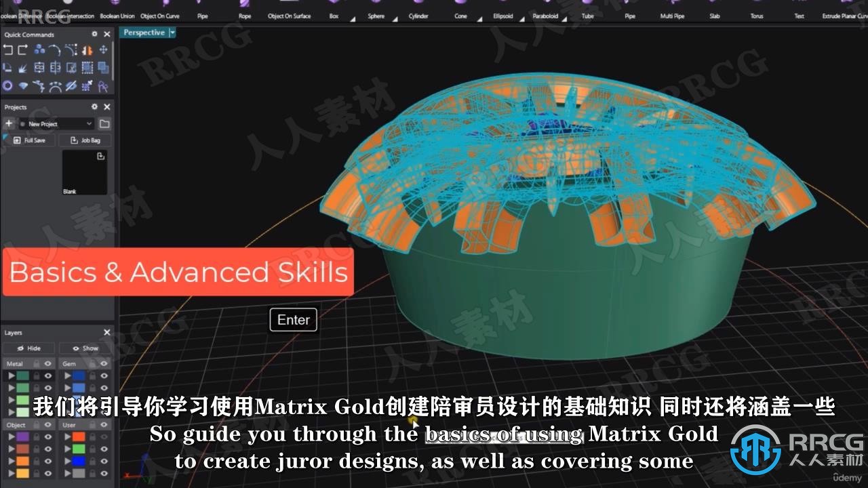Screen dimensions: 868x488
Task: Select the Object On Curve tool
Action: click(x=160, y=11)
